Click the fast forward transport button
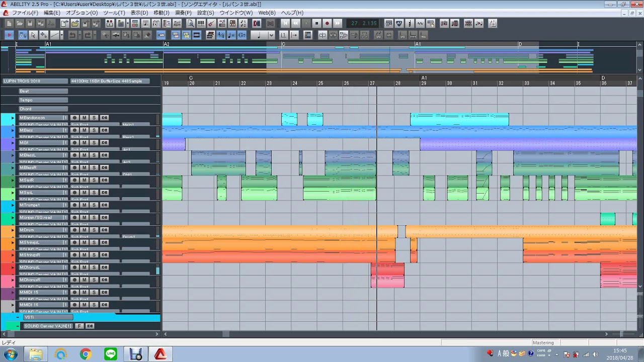644x362 pixels. pyautogui.click(x=338, y=23)
